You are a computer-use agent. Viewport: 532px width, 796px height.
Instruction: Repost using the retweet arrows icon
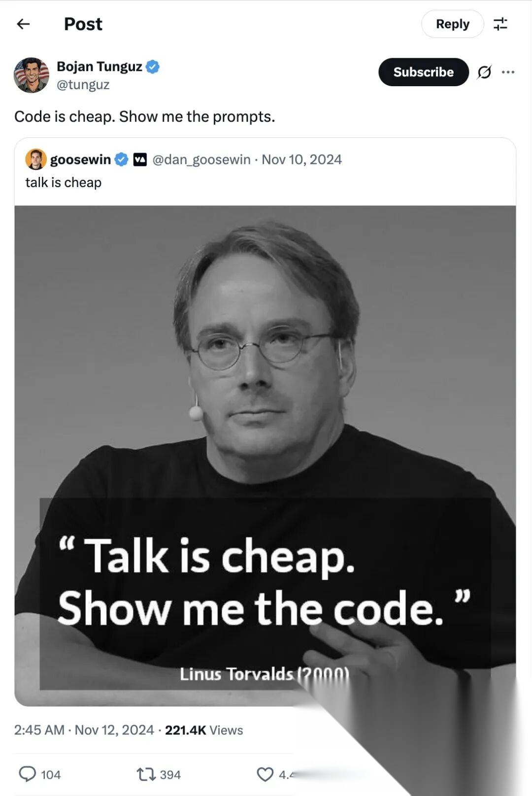[x=146, y=774]
